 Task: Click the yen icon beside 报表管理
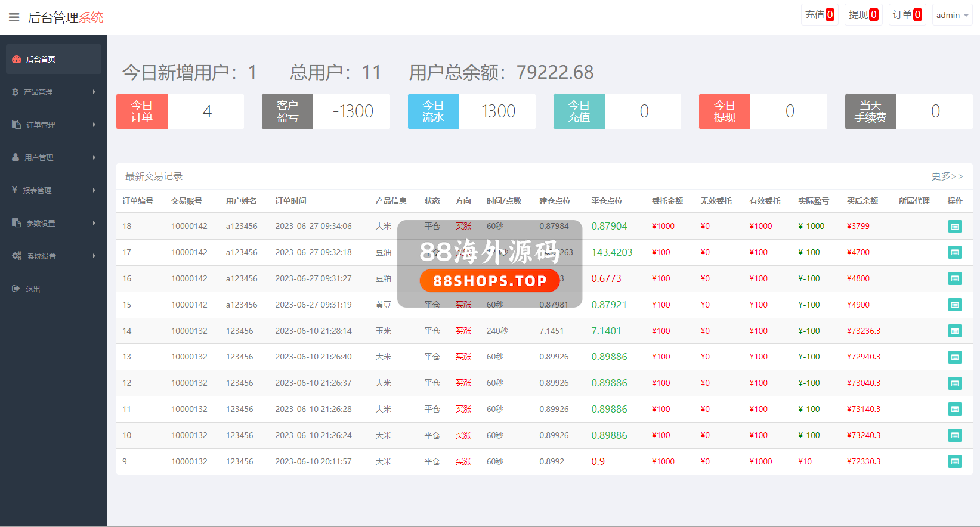(x=15, y=190)
